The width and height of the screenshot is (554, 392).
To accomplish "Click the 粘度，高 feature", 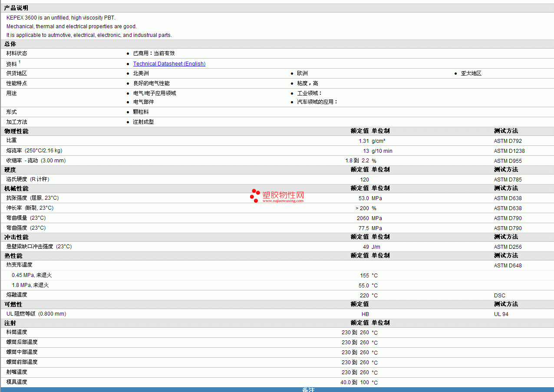I will [x=308, y=83].
